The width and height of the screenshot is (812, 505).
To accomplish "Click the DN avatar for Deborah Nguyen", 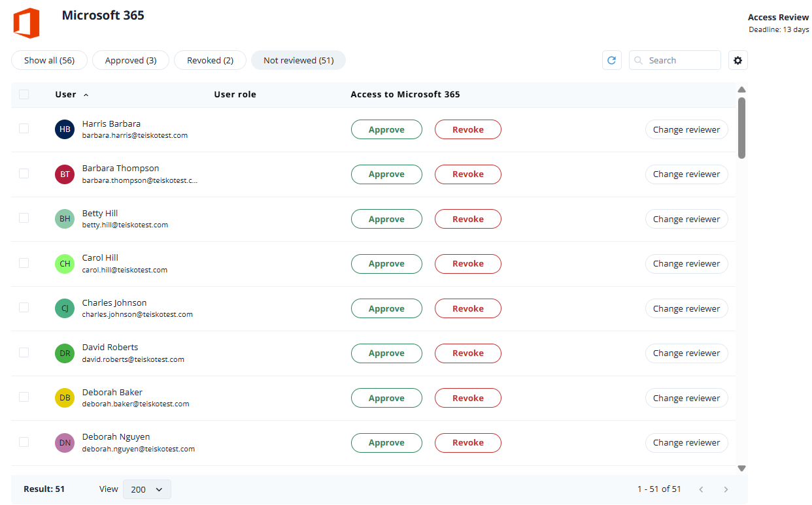I will [65, 443].
